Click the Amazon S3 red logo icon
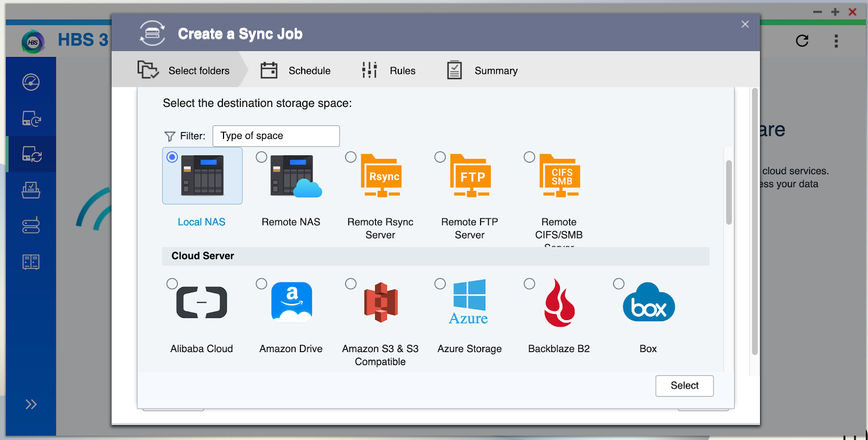Image resolution: width=868 pixels, height=440 pixels. tap(381, 302)
